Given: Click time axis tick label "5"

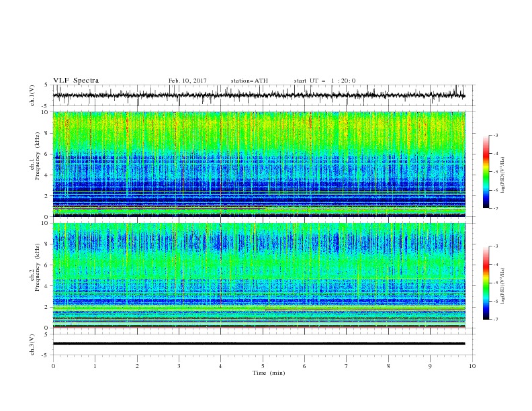Looking at the screenshot, I should click(263, 366).
